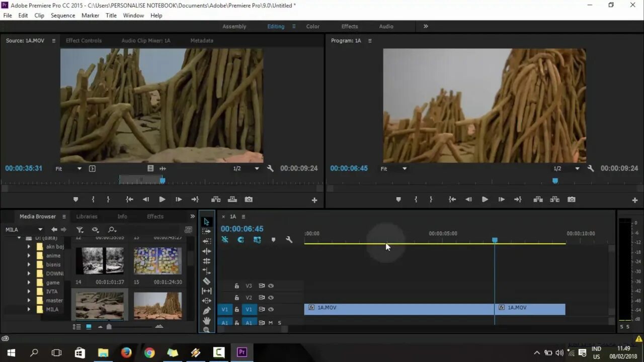Viewport: 644px width, 362px height.
Task: Click Program monitor Export Frame camera icon
Action: pyautogui.click(x=571, y=200)
